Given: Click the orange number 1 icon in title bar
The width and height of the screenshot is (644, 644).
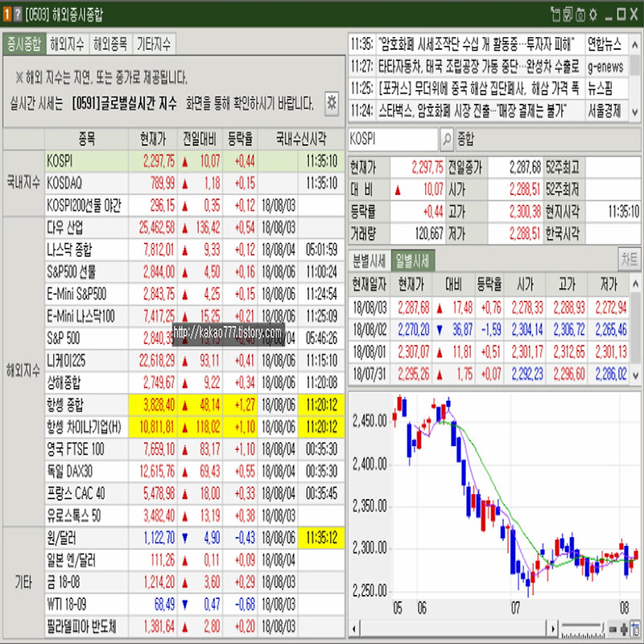Looking at the screenshot, I should point(7,14).
